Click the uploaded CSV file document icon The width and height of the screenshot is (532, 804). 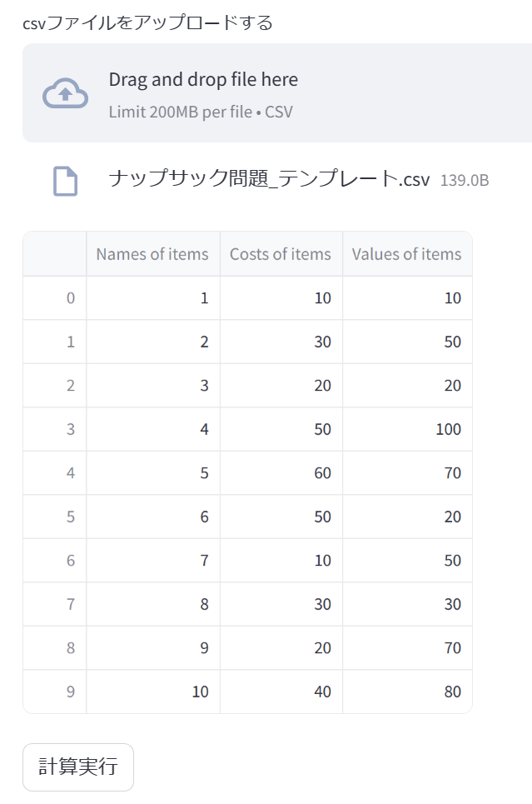point(66,181)
